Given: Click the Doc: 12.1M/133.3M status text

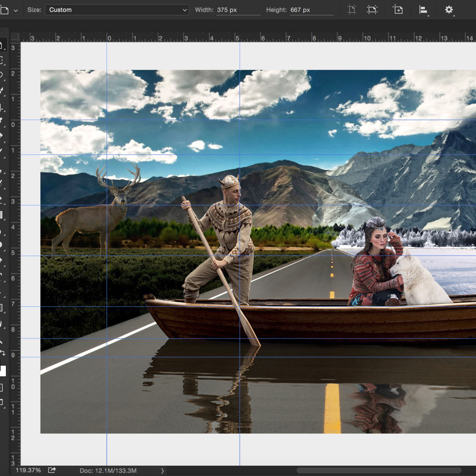Looking at the screenshot, I should (x=108, y=471).
